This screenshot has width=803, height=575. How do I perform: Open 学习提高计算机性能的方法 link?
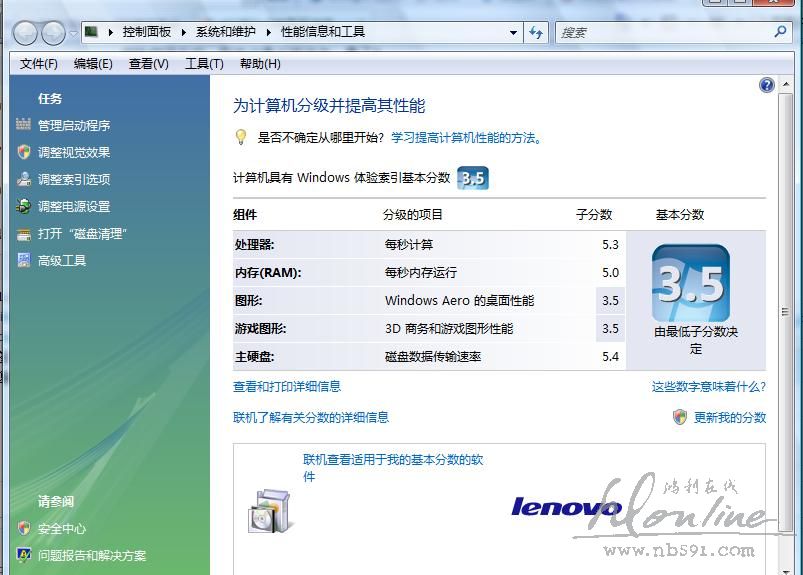coord(467,138)
